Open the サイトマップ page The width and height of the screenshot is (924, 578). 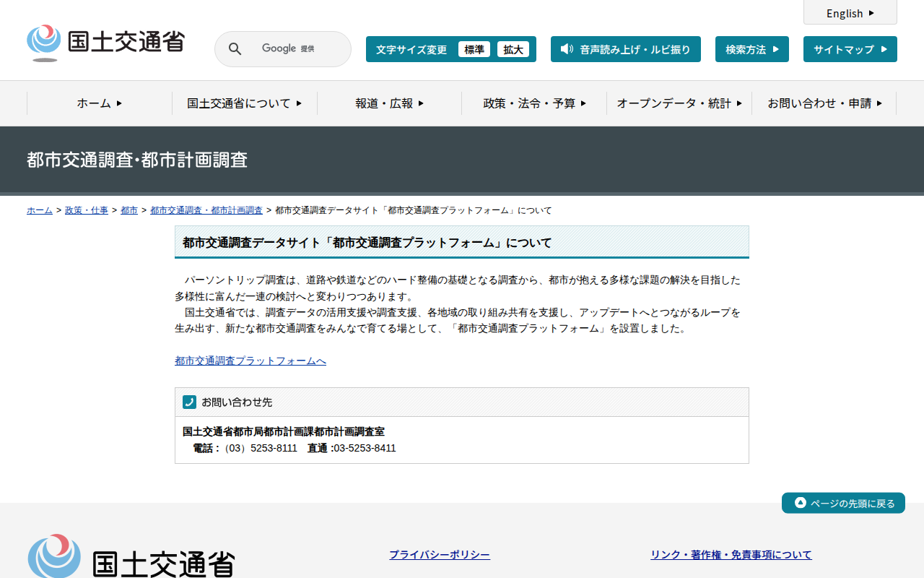(x=850, y=49)
